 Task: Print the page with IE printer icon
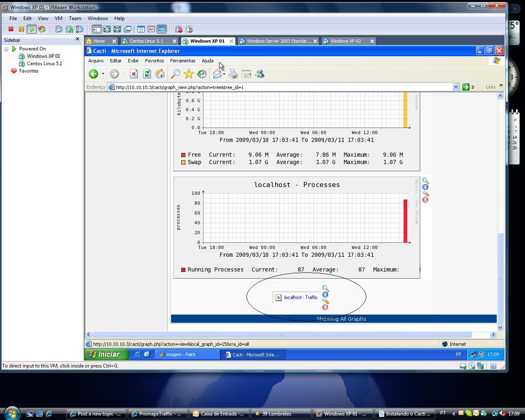[233, 74]
